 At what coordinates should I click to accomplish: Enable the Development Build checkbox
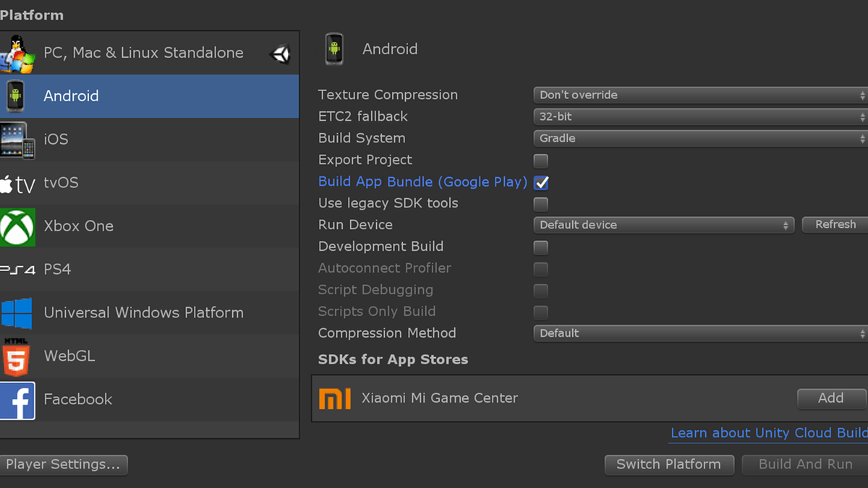point(540,247)
